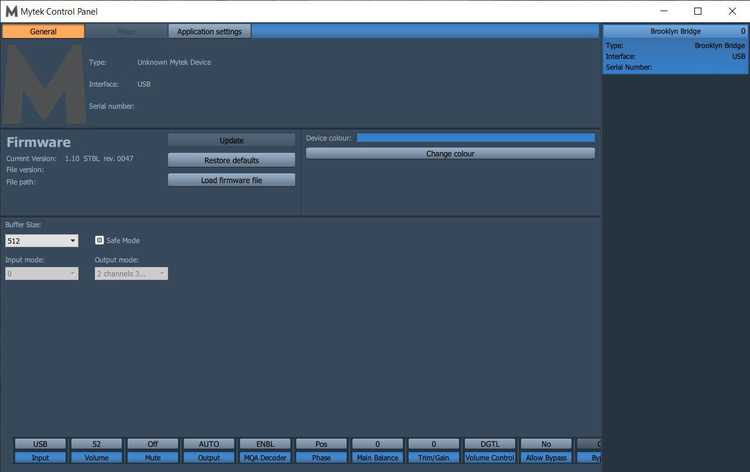Click the USB Interface value in device card
The image size is (750, 472).
(x=739, y=56)
